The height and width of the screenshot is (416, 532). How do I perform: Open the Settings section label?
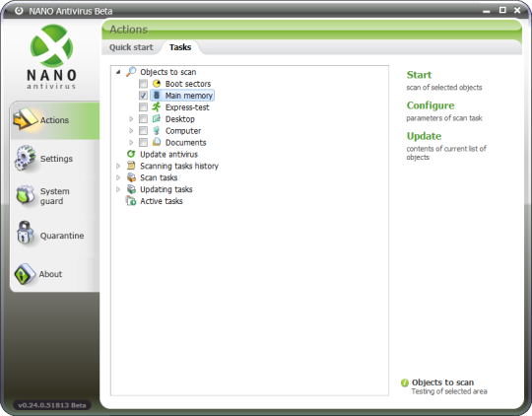point(56,159)
